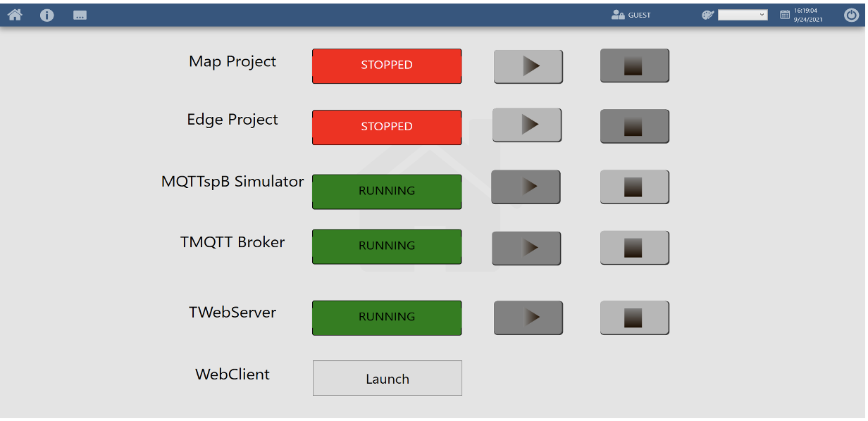Click the ellipsis message icon in top bar

pos(80,15)
